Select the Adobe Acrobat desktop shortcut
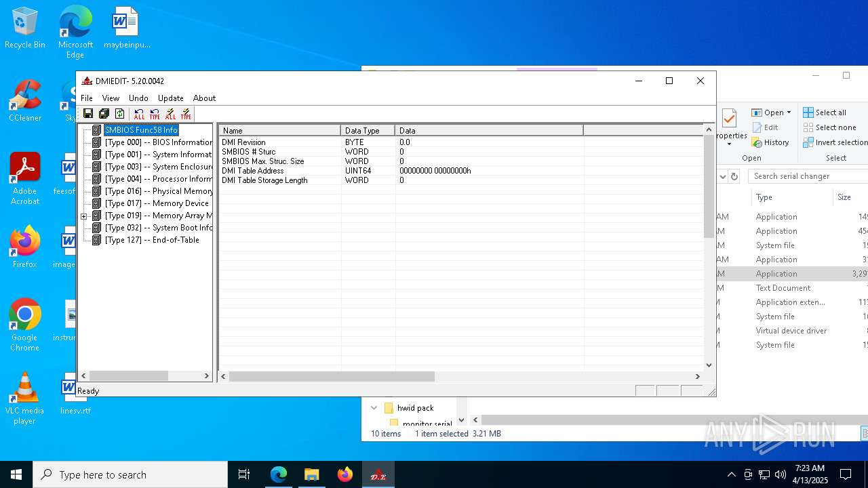Screen dimensions: 868x488 pos(25,179)
